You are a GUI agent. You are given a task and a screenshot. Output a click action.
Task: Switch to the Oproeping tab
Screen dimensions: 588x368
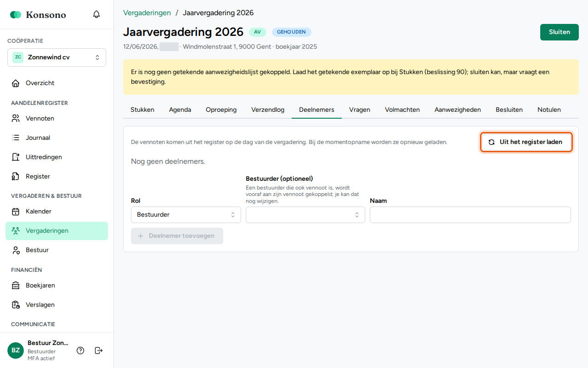[x=221, y=110]
